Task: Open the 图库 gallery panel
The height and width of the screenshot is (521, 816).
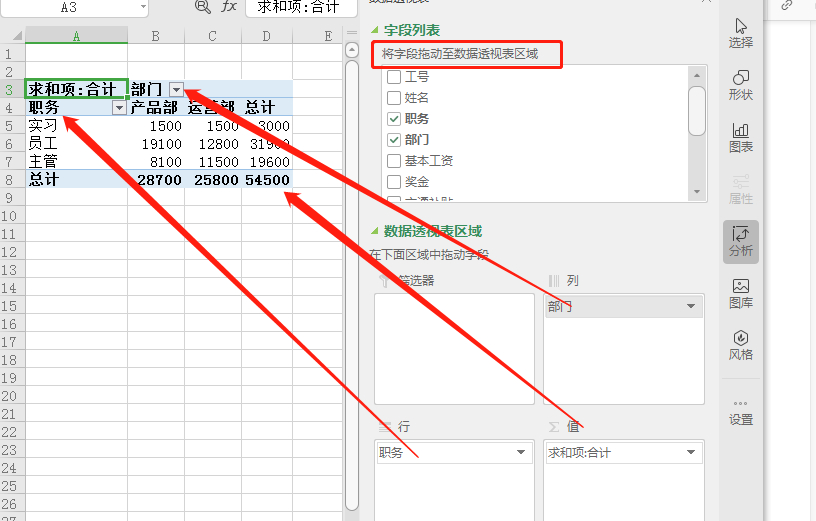Action: (x=741, y=294)
